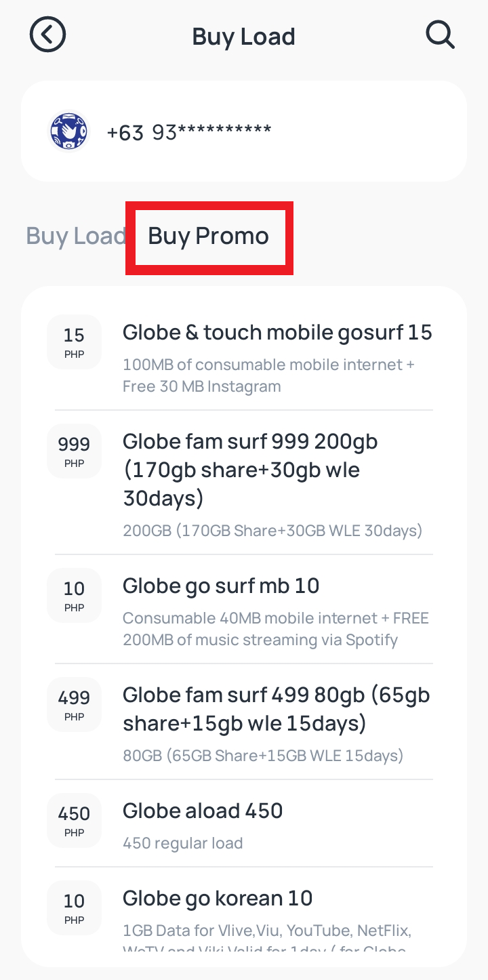Choose Globe fam surf 999 200gb promo
Viewport: 488px width, 980px height.
(x=251, y=470)
